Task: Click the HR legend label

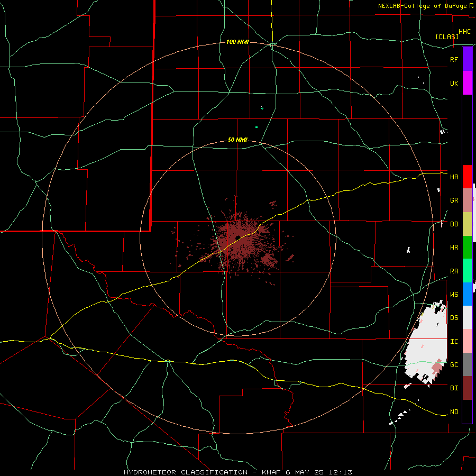Action: [454, 248]
